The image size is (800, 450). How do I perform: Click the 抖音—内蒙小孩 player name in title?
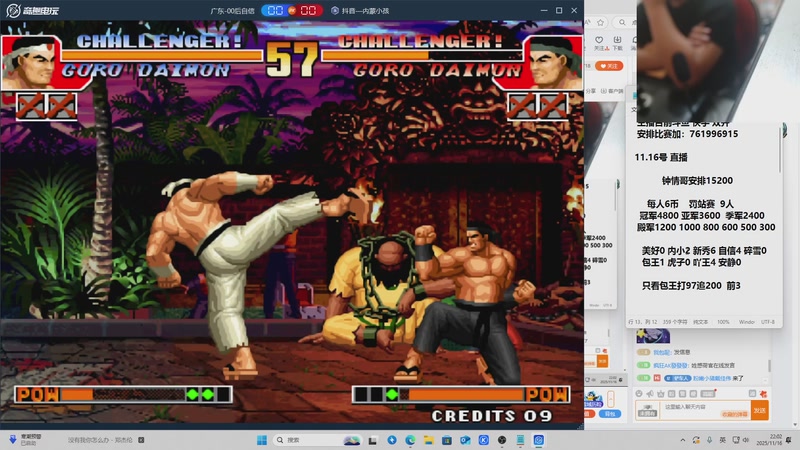361,10
